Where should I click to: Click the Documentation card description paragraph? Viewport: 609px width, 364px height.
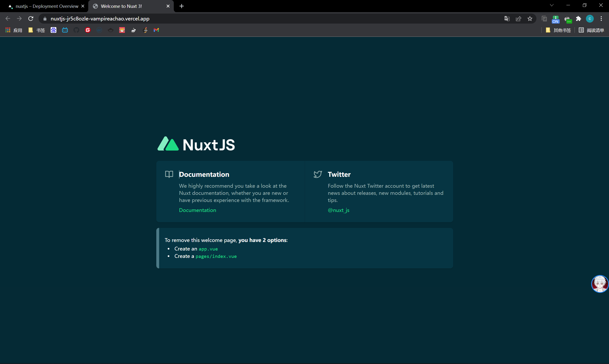point(234,193)
